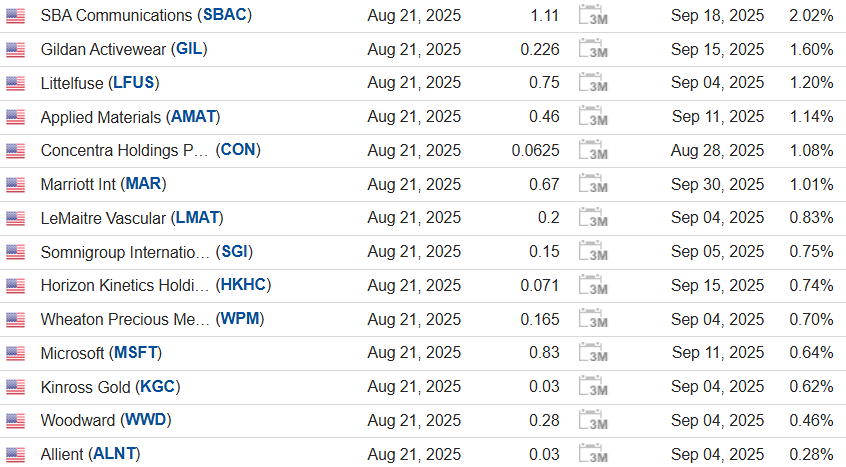Image resolution: width=846 pixels, height=467 pixels.
Task: Open the Somnigroup SGI ticker link
Action: (235, 252)
